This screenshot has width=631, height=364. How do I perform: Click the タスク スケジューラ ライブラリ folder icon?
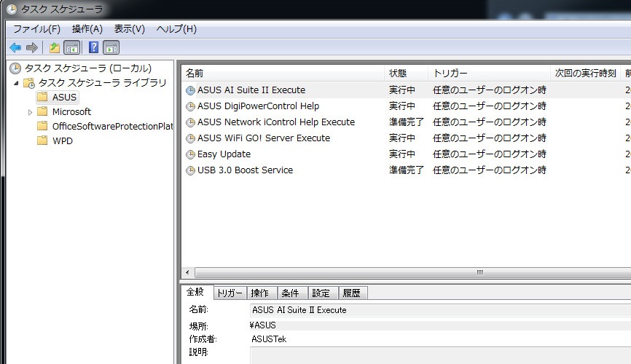point(29,83)
